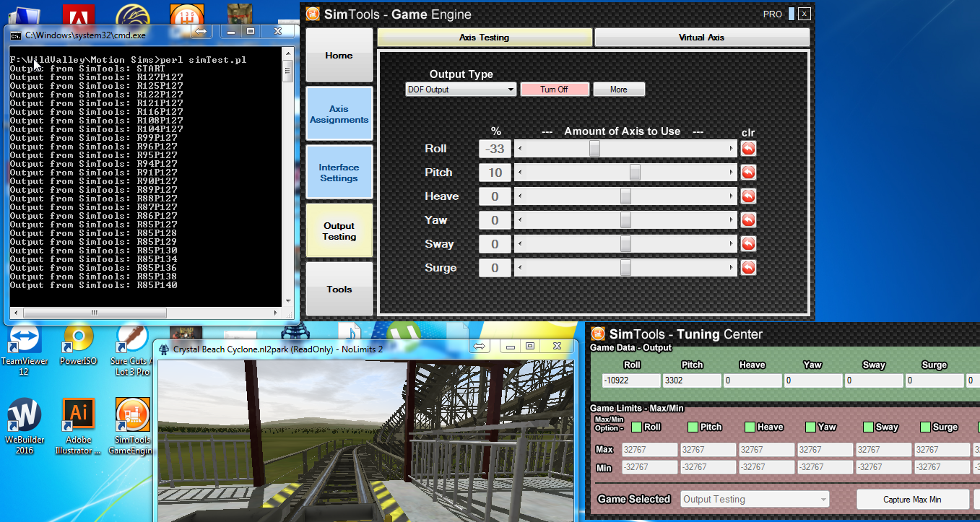Image resolution: width=980 pixels, height=522 pixels.
Task: Click the cmd window horizontal scrollbar
Action: tap(145, 313)
